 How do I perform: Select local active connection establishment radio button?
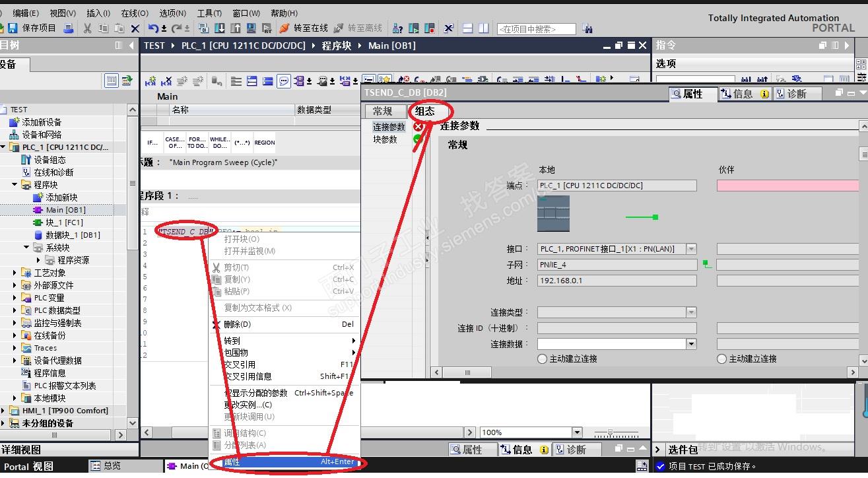[543, 358]
